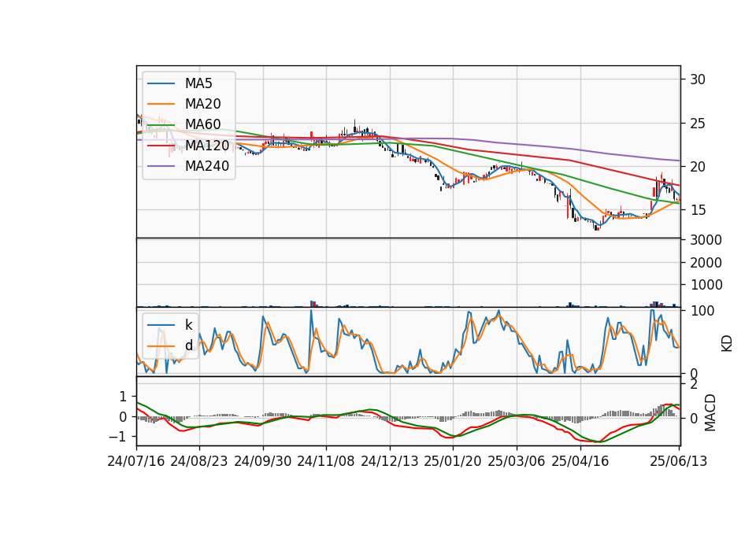Click the MA20 legend label
756x543 pixels.
tap(202, 104)
